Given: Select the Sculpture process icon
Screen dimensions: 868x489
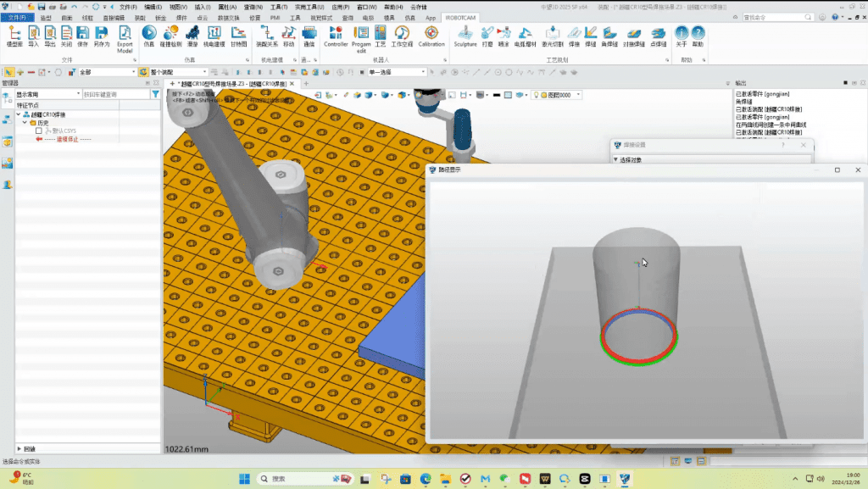Looking at the screenshot, I should 465,35.
